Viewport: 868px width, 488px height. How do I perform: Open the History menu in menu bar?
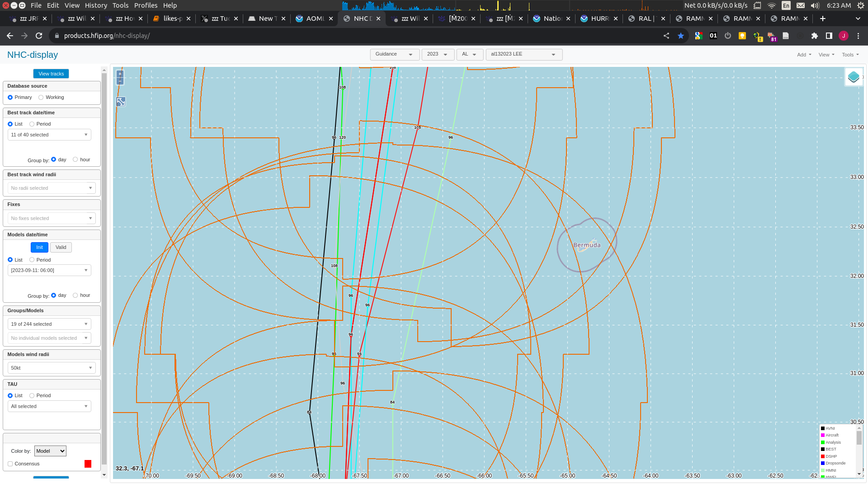pos(96,5)
